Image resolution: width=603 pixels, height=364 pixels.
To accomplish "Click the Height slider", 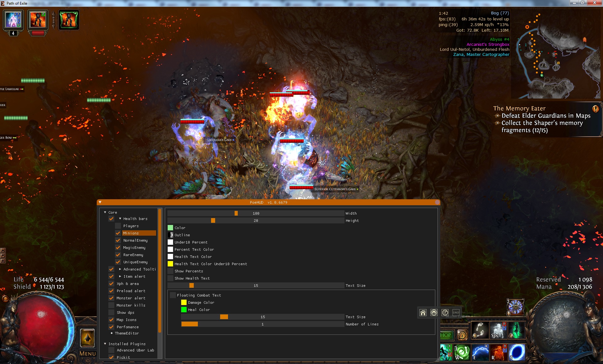I will click(x=256, y=221).
